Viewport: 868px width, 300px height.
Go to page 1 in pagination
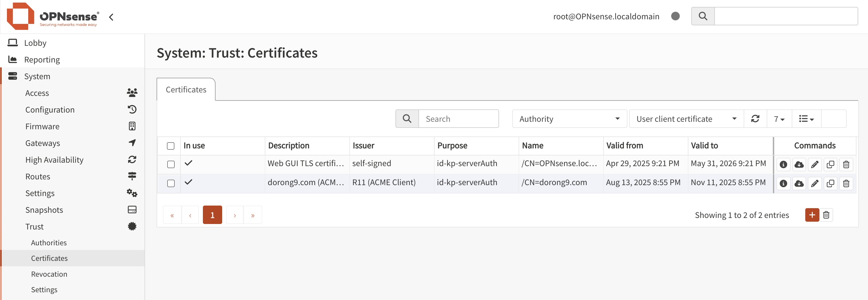[212, 215]
